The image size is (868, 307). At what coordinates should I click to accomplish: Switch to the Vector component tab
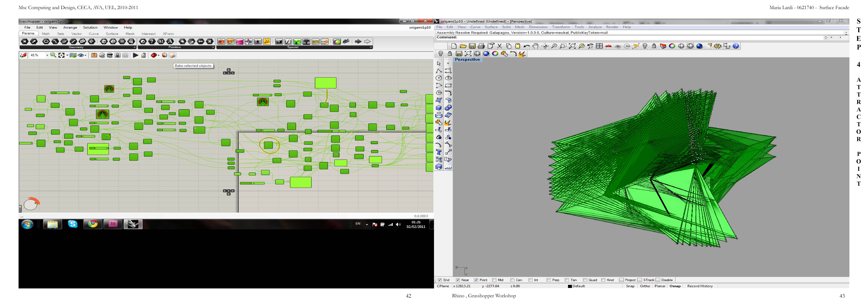click(x=76, y=34)
